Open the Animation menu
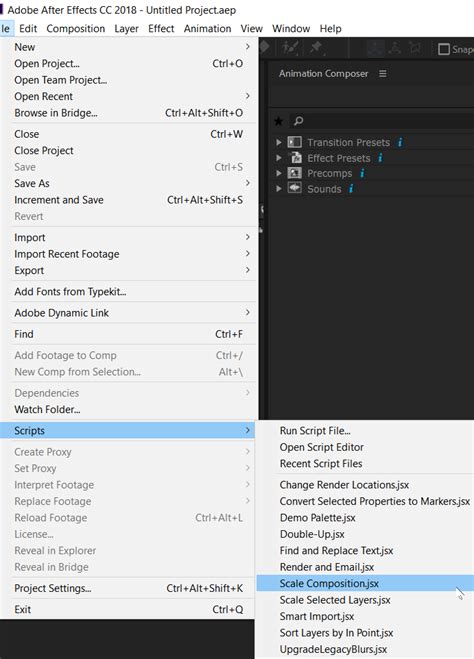 [x=208, y=29]
